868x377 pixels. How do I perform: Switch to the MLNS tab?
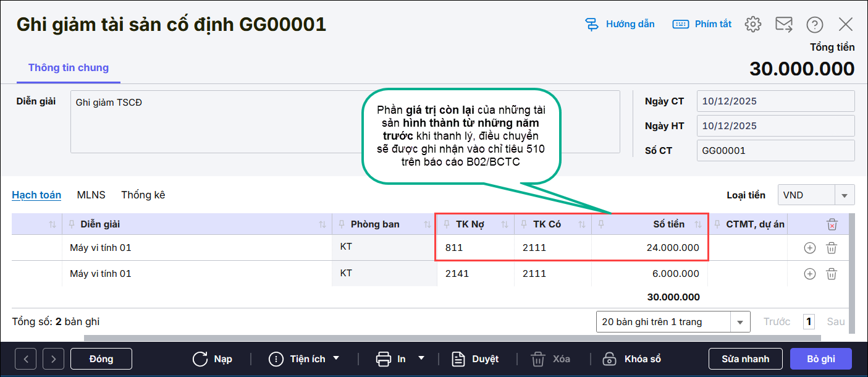tap(91, 195)
